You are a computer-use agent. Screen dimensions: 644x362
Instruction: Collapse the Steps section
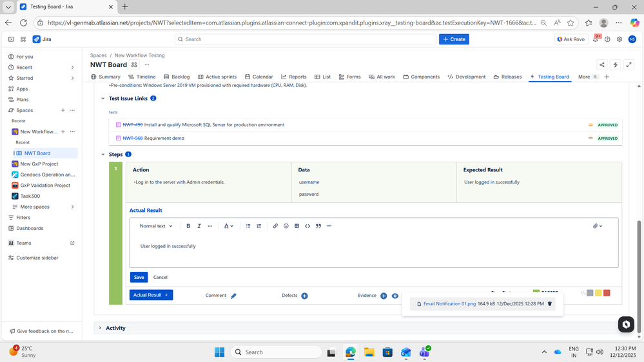tap(102, 155)
